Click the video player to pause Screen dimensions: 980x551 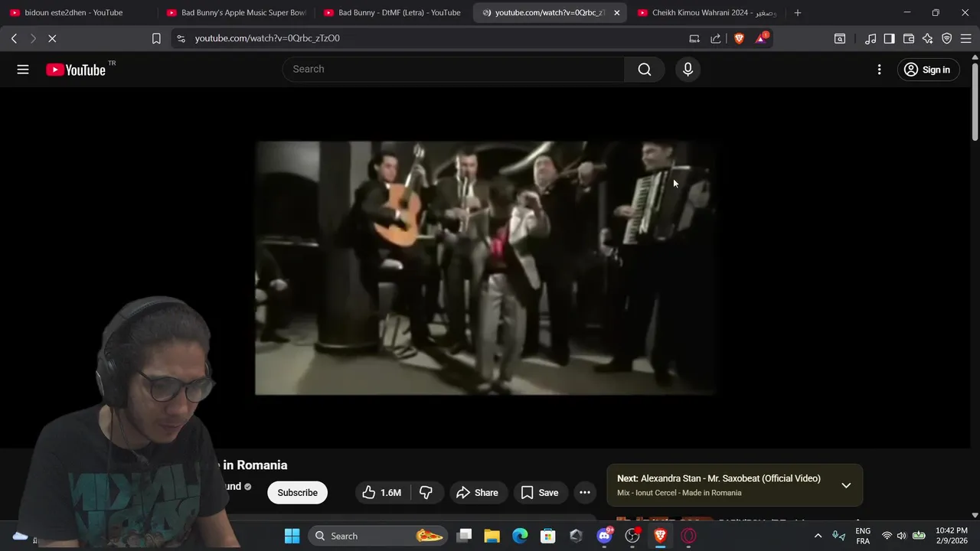click(x=485, y=268)
